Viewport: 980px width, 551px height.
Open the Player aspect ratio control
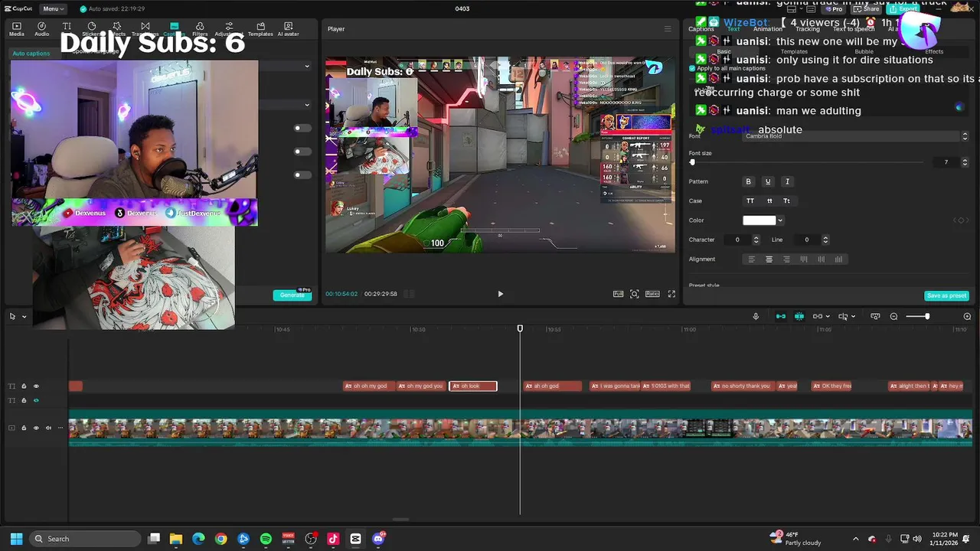click(x=652, y=294)
